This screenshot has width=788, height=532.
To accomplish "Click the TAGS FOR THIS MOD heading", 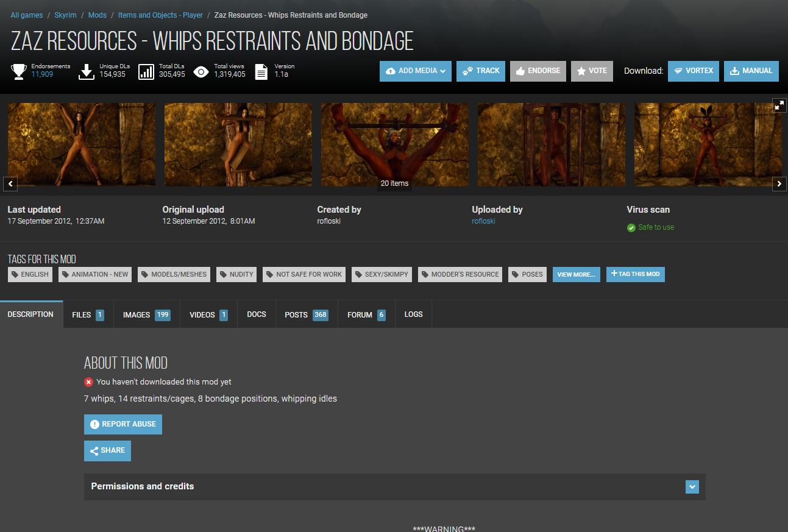I will (x=42, y=259).
